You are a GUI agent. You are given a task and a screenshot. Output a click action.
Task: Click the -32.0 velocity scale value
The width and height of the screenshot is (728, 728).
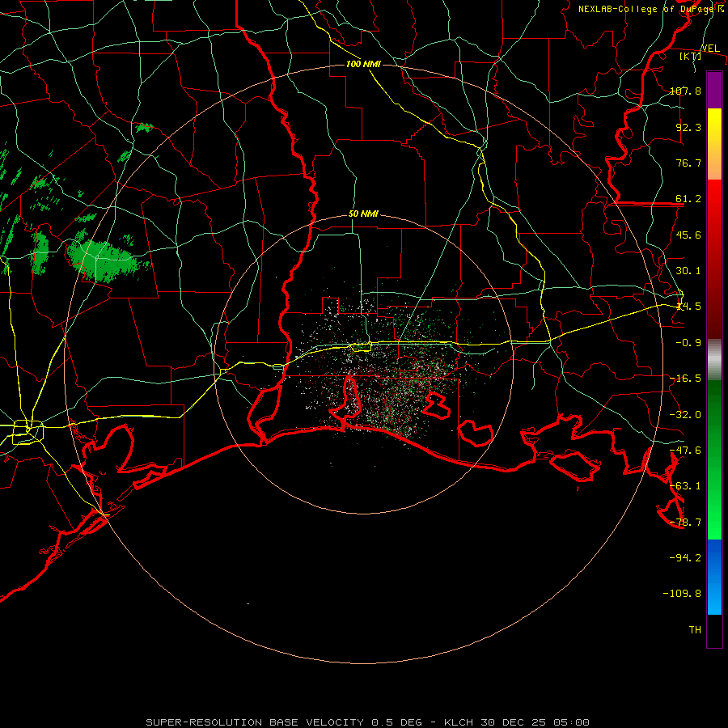click(685, 415)
